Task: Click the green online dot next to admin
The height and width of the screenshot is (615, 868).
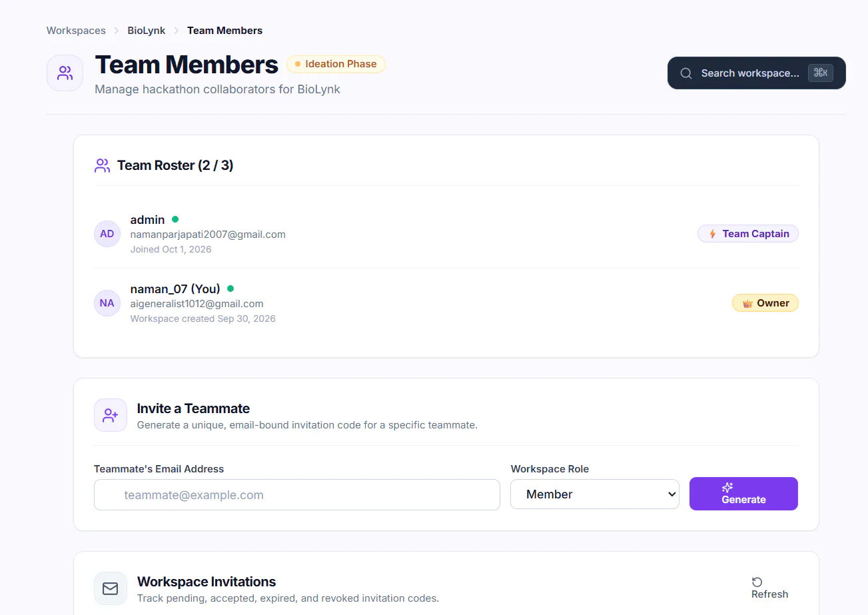Action: pyautogui.click(x=175, y=219)
